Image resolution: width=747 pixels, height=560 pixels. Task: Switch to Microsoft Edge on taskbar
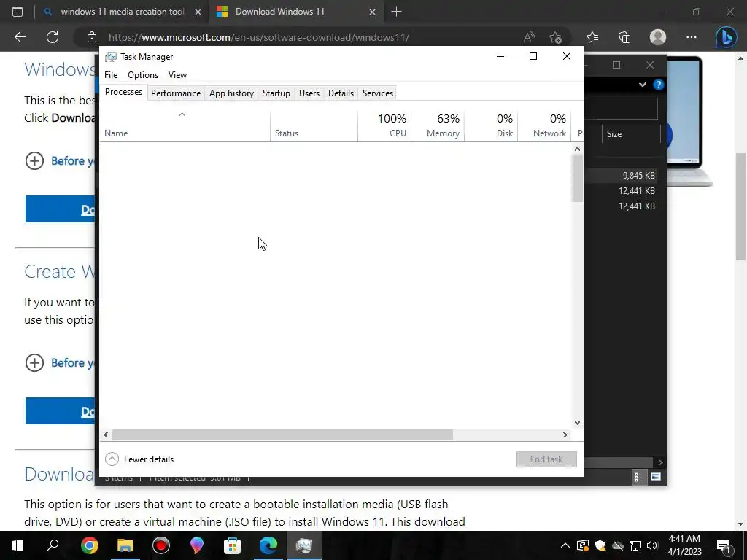click(x=268, y=545)
